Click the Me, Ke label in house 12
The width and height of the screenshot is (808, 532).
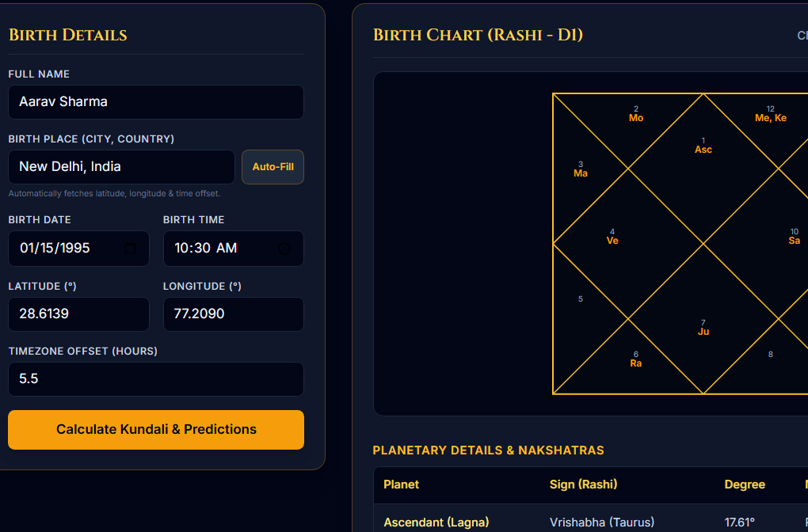pos(771,118)
